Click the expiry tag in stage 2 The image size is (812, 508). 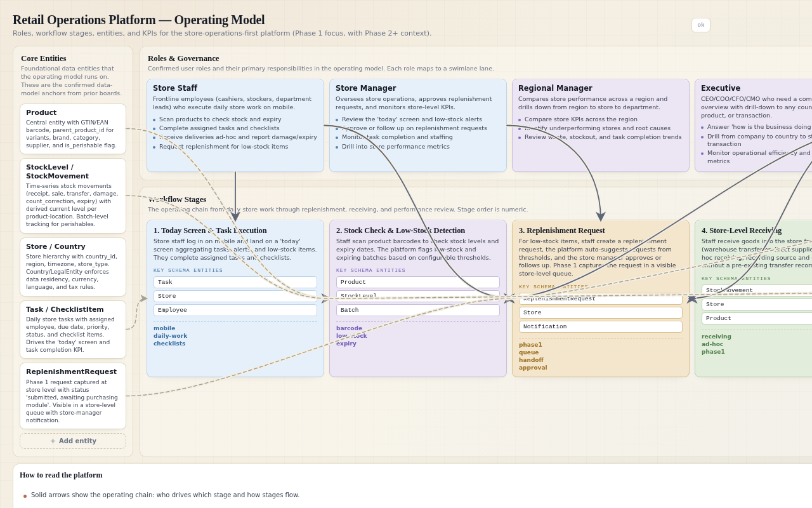pos(346,344)
